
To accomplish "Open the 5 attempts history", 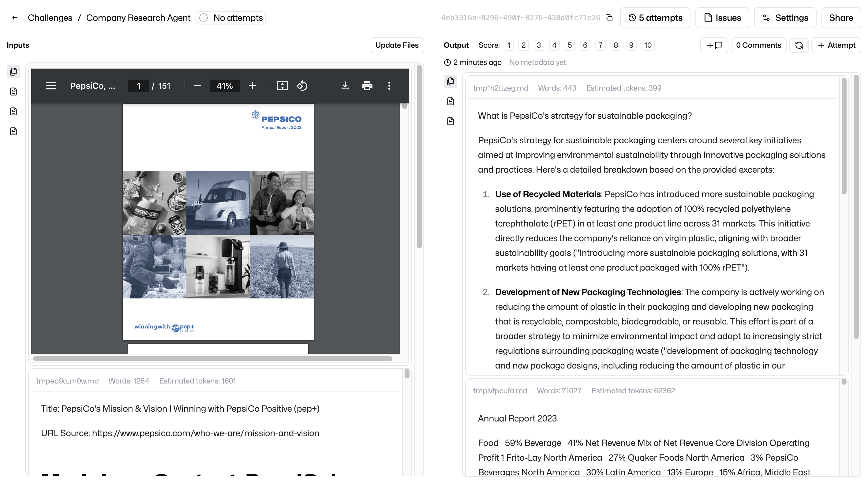I will (655, 17).
